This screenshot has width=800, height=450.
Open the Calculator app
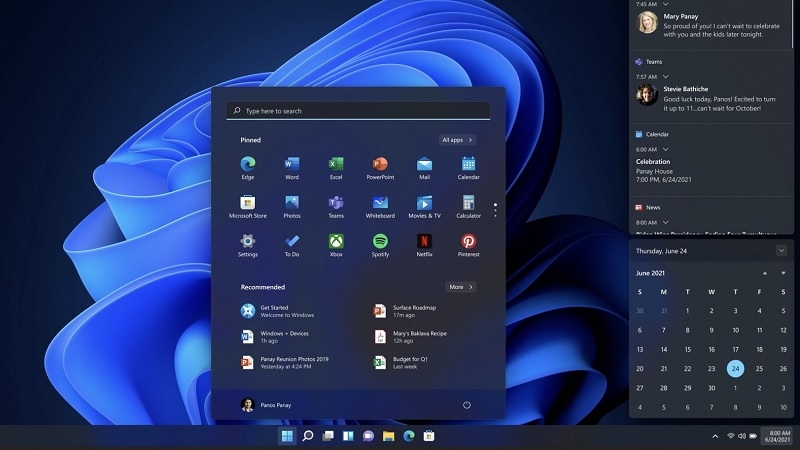468,207
